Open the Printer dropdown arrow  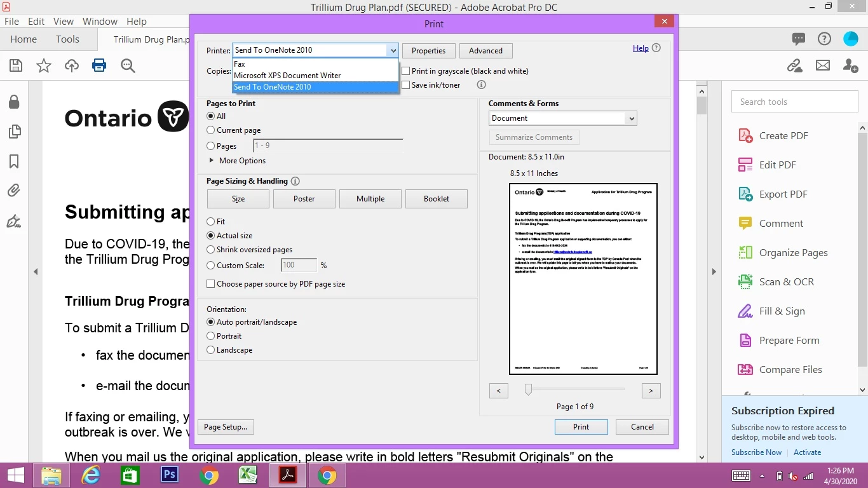pos(393,50)
